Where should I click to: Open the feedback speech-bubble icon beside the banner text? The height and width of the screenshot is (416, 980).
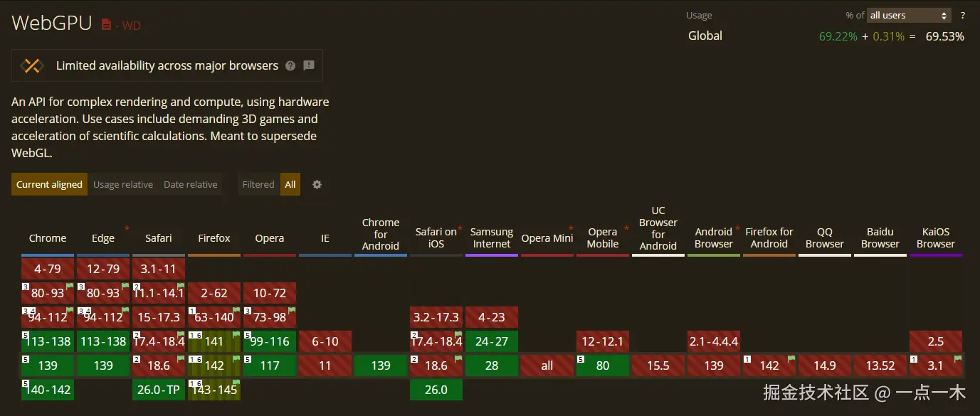308,65
